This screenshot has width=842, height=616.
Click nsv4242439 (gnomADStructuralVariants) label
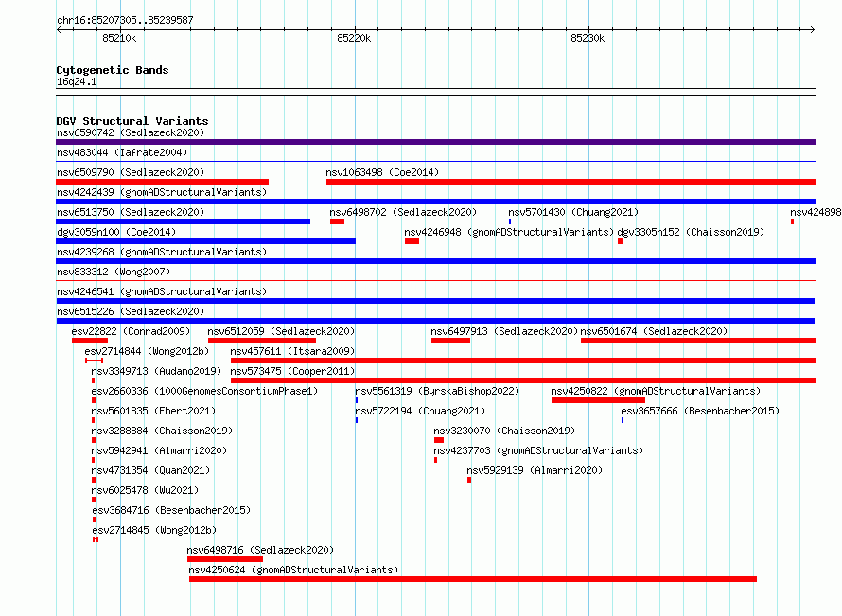(162, 192)
